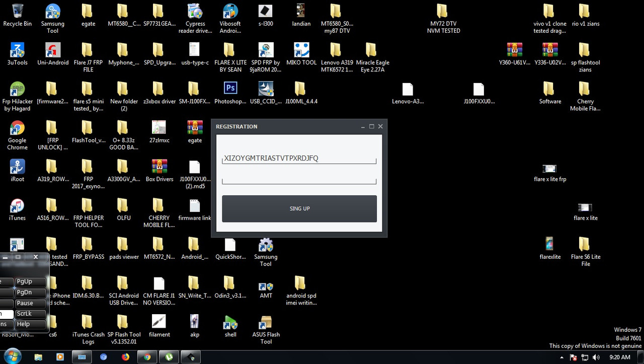Show hidden system tray icons
The height and width of the screenshot is (364, 644).
(x=562, y=357)
